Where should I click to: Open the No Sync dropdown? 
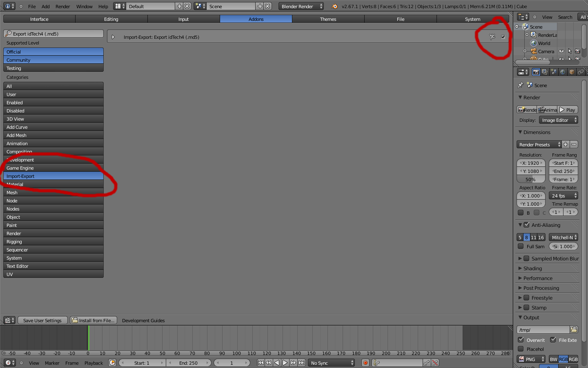(332, 363)
